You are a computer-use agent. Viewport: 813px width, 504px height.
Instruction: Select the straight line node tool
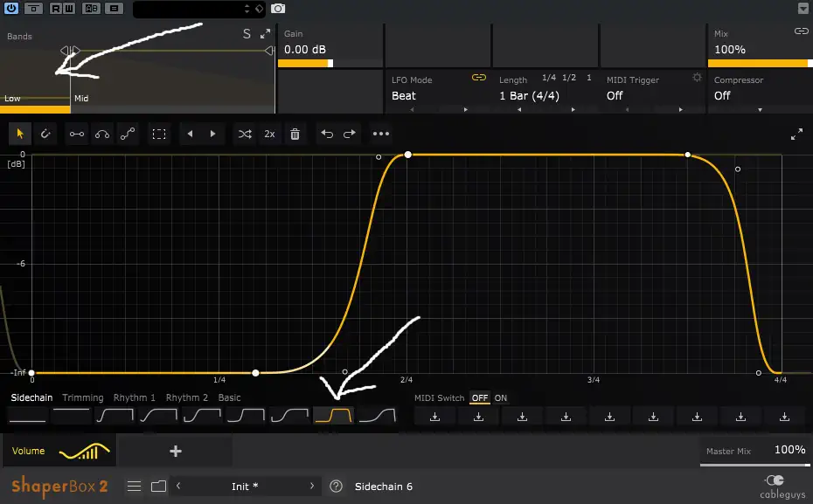pos(77,135)
